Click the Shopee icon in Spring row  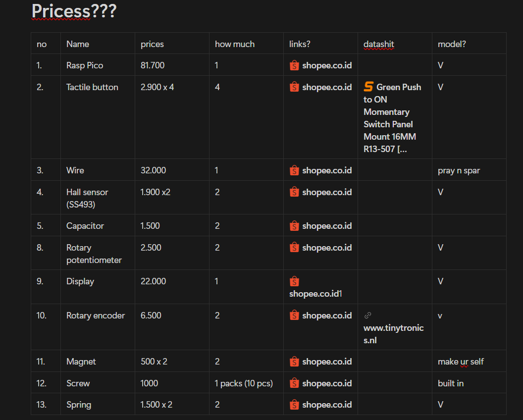pos(294,405)
